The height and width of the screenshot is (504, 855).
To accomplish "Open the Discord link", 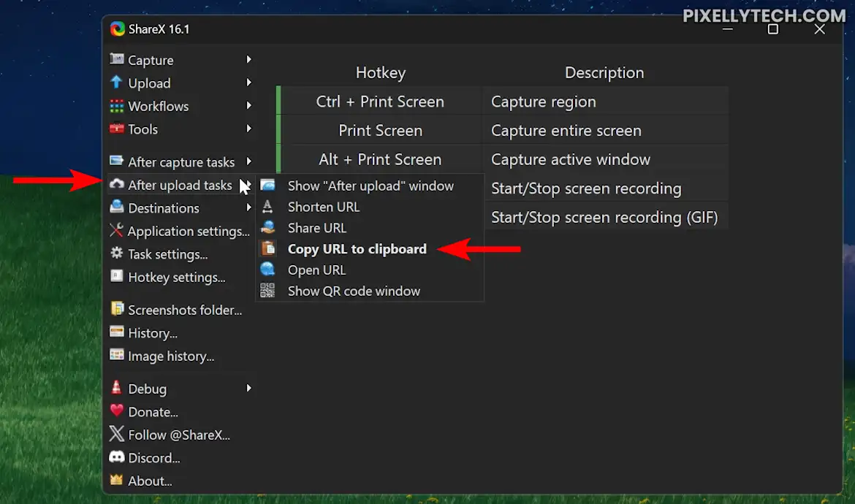I will [180, 458].
